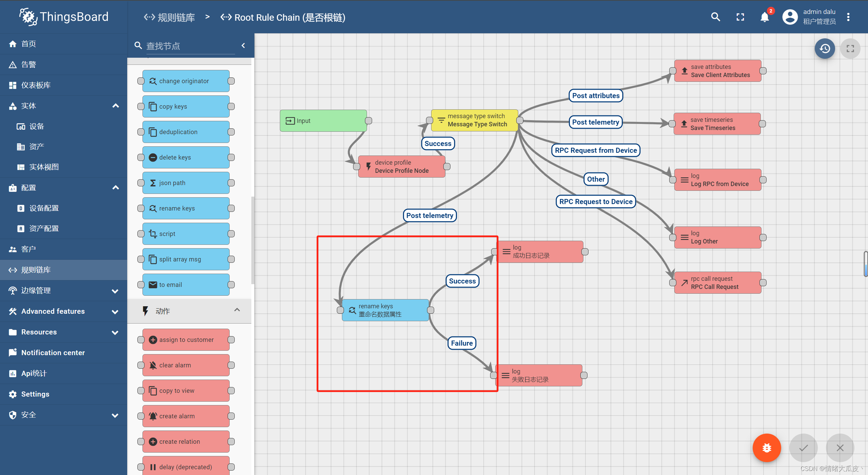
Task: Select the create relation node
Action: pyautogui.click(x=186, y=441)
